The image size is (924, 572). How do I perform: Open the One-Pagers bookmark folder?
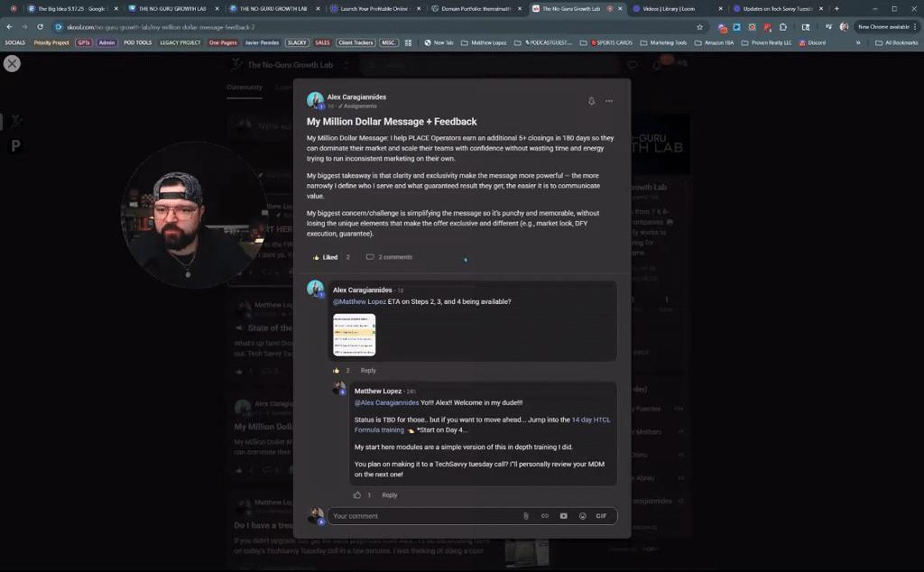223,43
